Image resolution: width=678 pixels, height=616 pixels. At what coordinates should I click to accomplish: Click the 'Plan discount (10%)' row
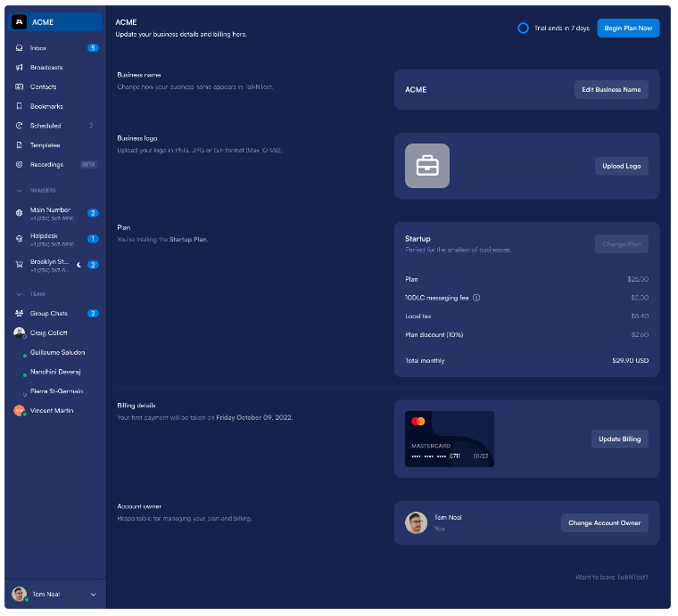tap(527, 335)
